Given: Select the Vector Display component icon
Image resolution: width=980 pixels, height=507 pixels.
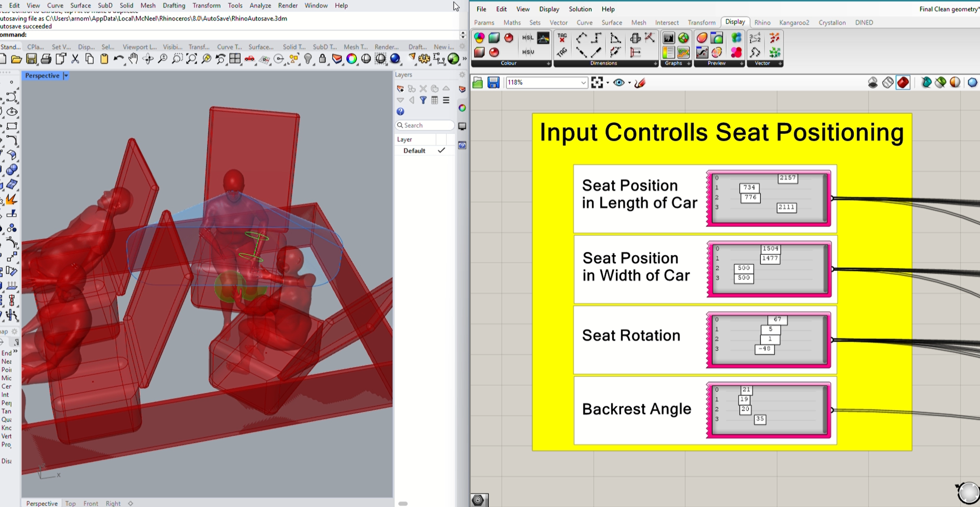Looking at the screenshot, I should [774, 38].
